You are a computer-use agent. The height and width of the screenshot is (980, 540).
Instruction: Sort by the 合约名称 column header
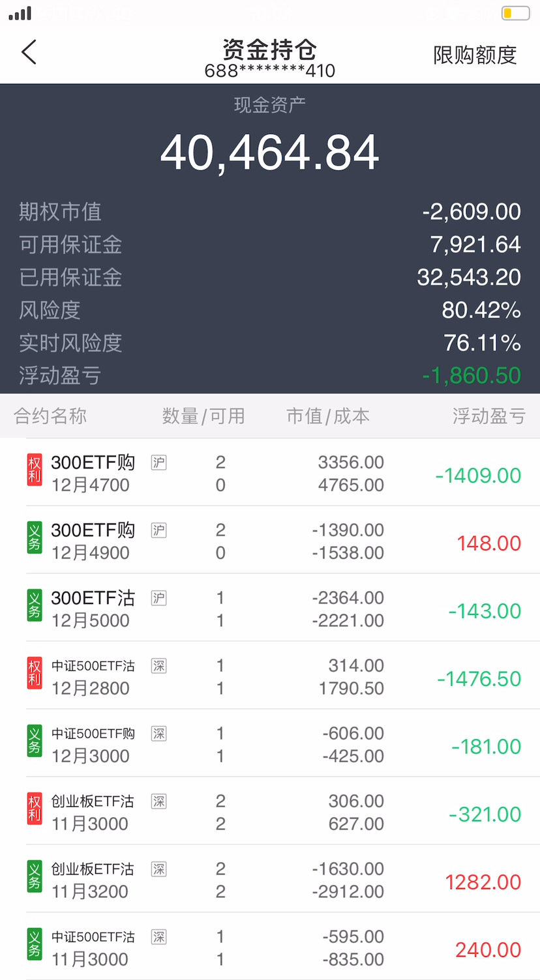coord(50,416)
